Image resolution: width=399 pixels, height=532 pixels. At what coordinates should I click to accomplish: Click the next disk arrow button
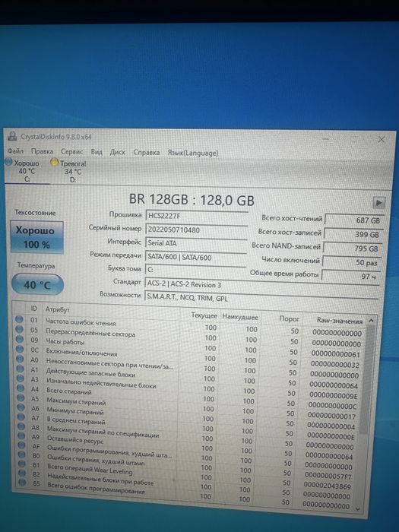pyautogui.click(x=378, y=203)
